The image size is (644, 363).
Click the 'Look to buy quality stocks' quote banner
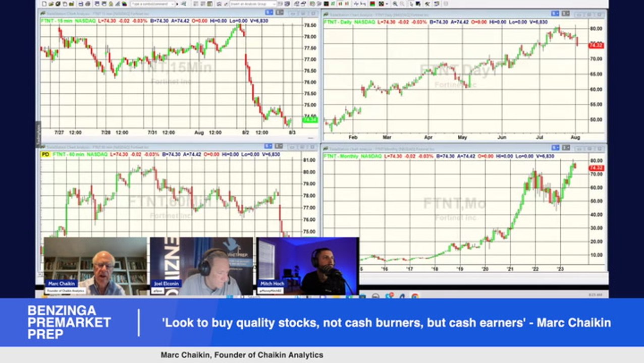pyautogui.click(x=386, y=323)
